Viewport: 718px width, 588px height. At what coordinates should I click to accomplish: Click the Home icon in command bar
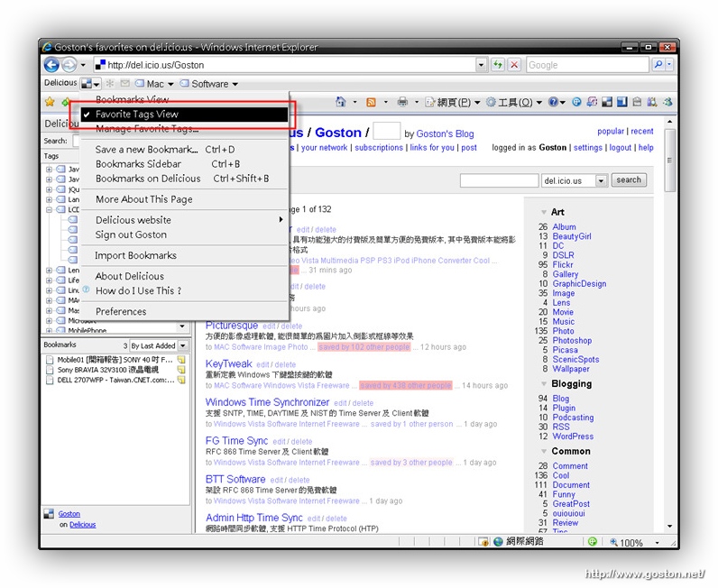[x=340, y=102]
